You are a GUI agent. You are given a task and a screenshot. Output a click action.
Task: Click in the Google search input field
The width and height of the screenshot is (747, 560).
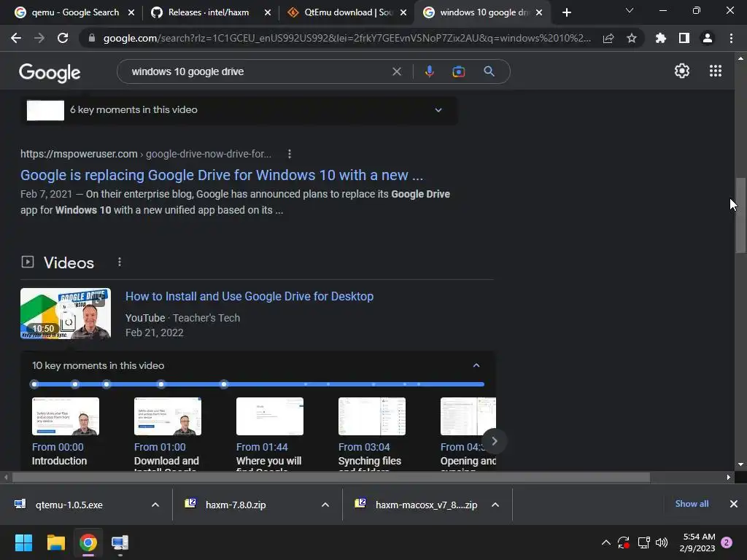[x=258, y=71]
